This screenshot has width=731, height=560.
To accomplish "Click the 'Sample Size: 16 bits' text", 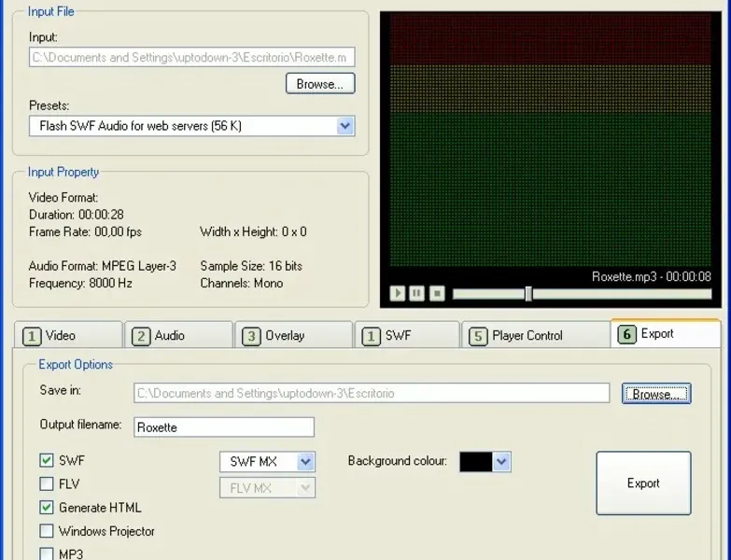I will (251, 266).
